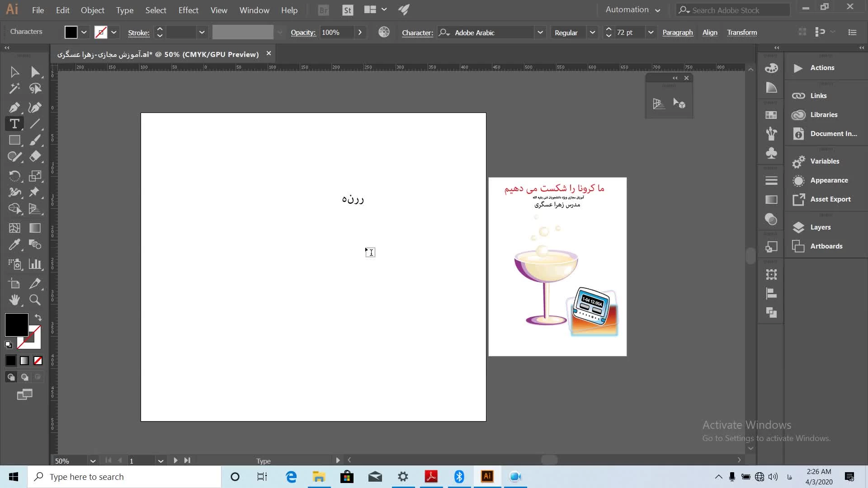Swap fill and stroke colors
This screenshot has height=488, width=868.
38,318
